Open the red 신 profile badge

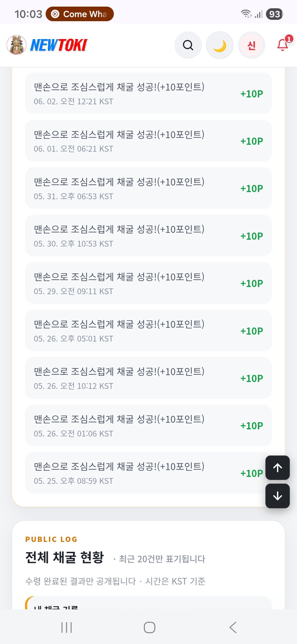pyautogui.click(x=252, y=45)
